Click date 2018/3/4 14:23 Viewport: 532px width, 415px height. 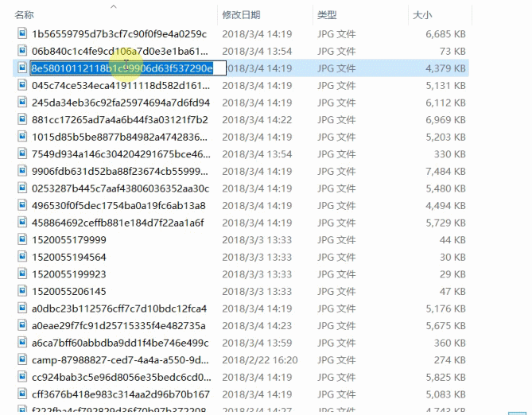257,326
